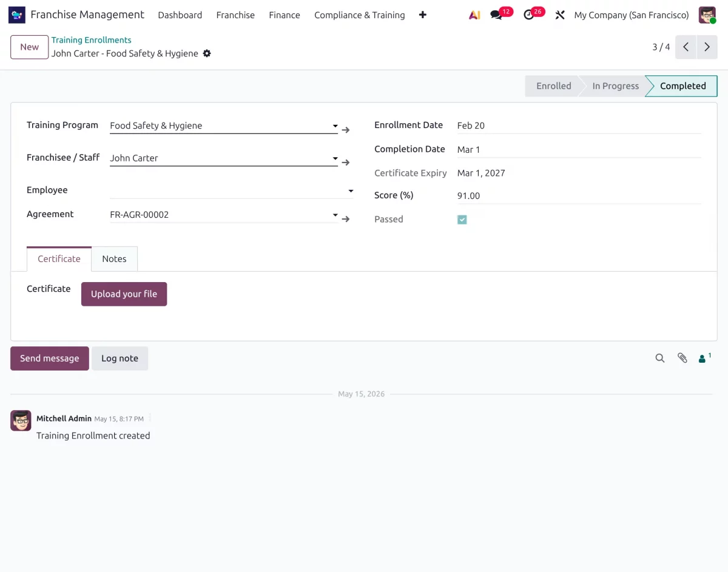The width and height of the screenshot is (728, 572).
Task: Click record title John Carter - Food Safety & Hygiene
Action: pos(125,53)
